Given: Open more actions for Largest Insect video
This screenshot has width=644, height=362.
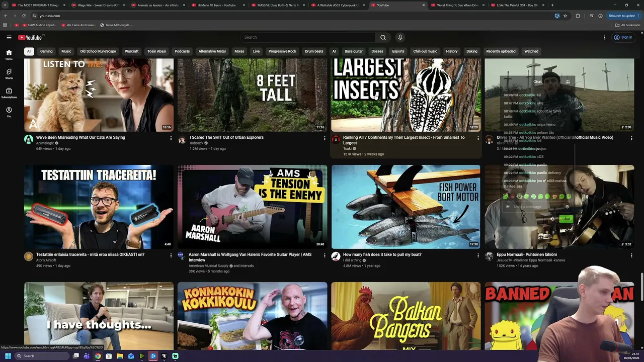Looking at the screenshot, I should click(478, 138).
